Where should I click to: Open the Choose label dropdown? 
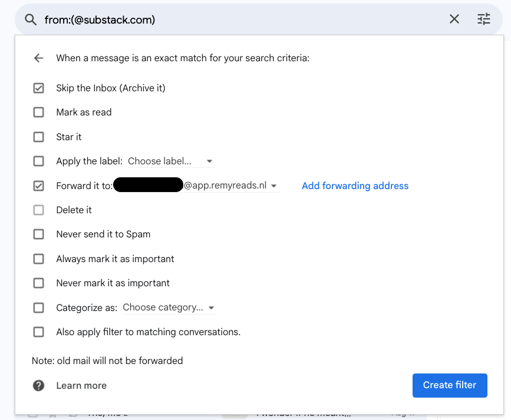171,161
